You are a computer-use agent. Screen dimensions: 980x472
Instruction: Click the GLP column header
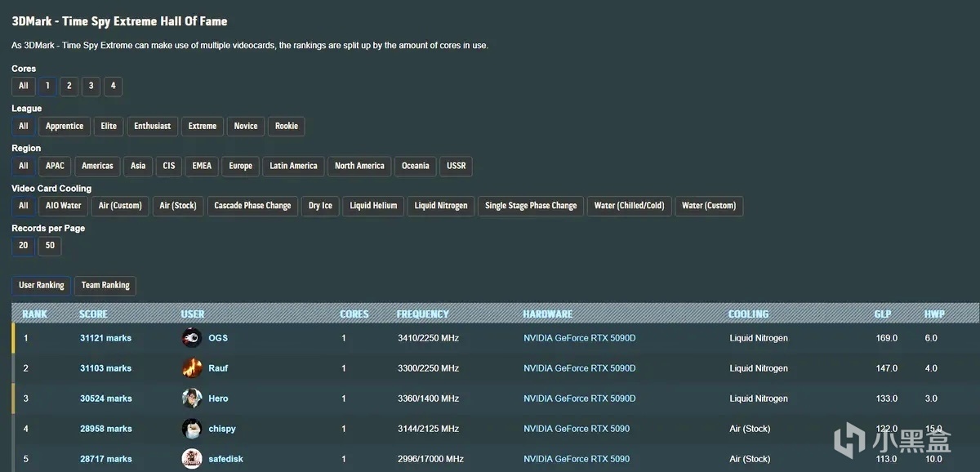(x=883, y=314)
